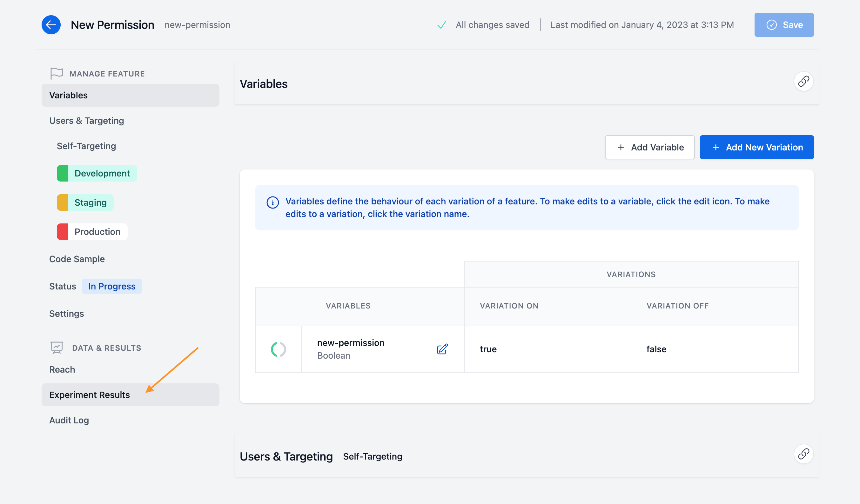
Task: Expand the Users & Targeting sidebar section
Action: coord(86,120)
